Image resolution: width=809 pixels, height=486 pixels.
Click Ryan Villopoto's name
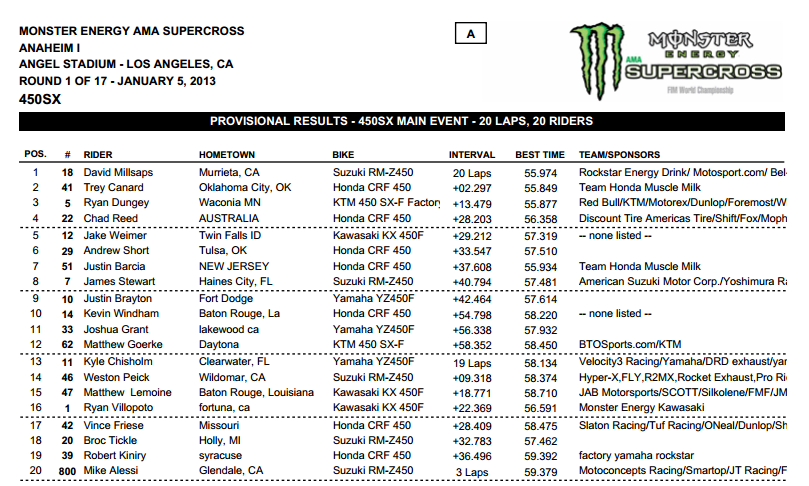click(x=119, y=407)
